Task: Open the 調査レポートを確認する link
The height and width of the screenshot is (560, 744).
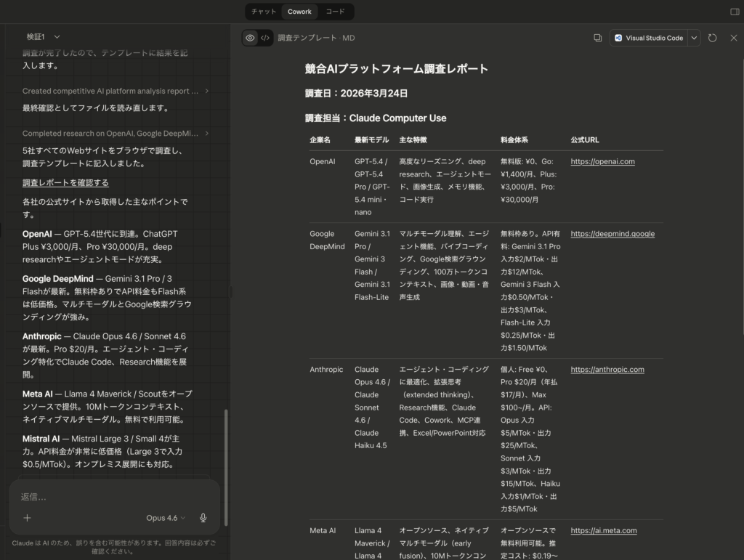Action: point(66,180)
